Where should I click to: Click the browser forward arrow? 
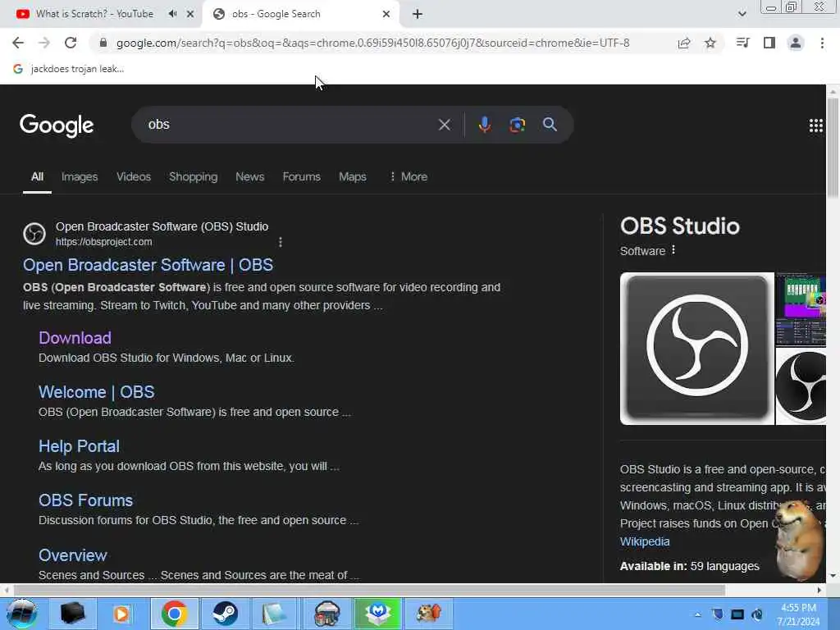(x=44, y=43)
